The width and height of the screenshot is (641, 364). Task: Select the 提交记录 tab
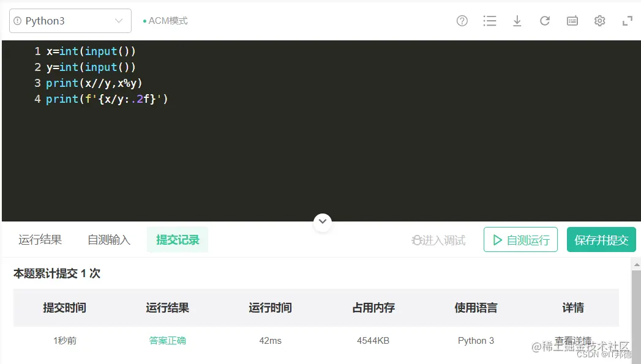pyautogui.click(x=178, y=240)
